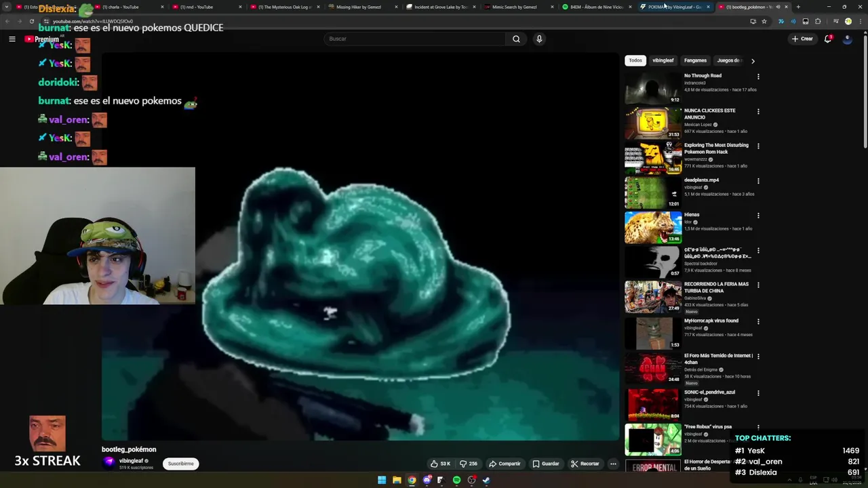868x488 pixels.
Task: Open options for RECORRIENDO LA FERIA video
Action: tap(758, 285)
